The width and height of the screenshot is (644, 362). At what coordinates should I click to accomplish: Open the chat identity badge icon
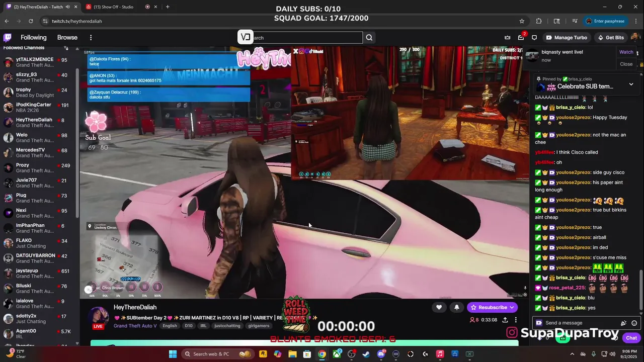pos(539,323)
